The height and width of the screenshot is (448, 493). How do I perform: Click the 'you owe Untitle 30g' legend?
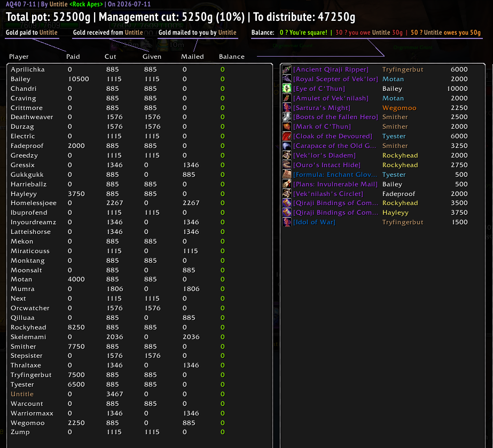(x=369, y=33)
